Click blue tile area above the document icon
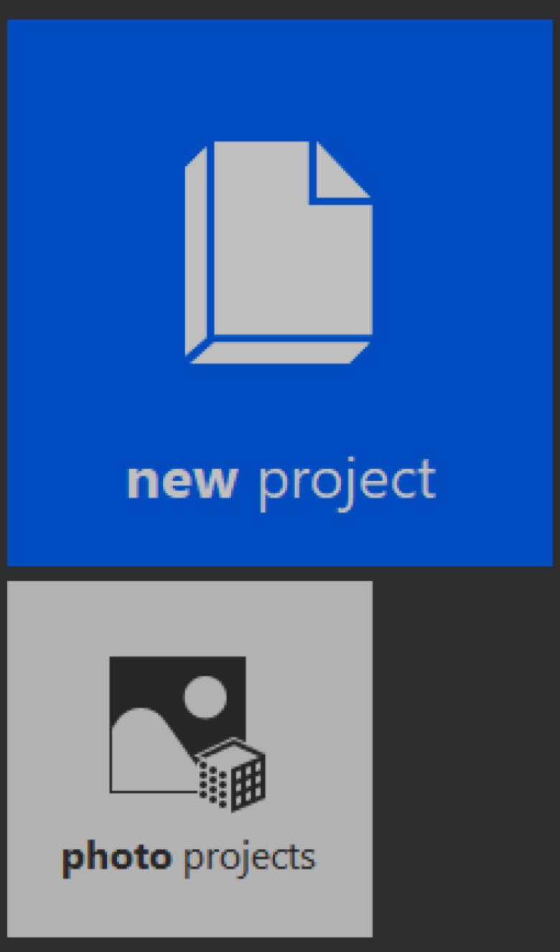560x952 pixels. pos(280,79)
